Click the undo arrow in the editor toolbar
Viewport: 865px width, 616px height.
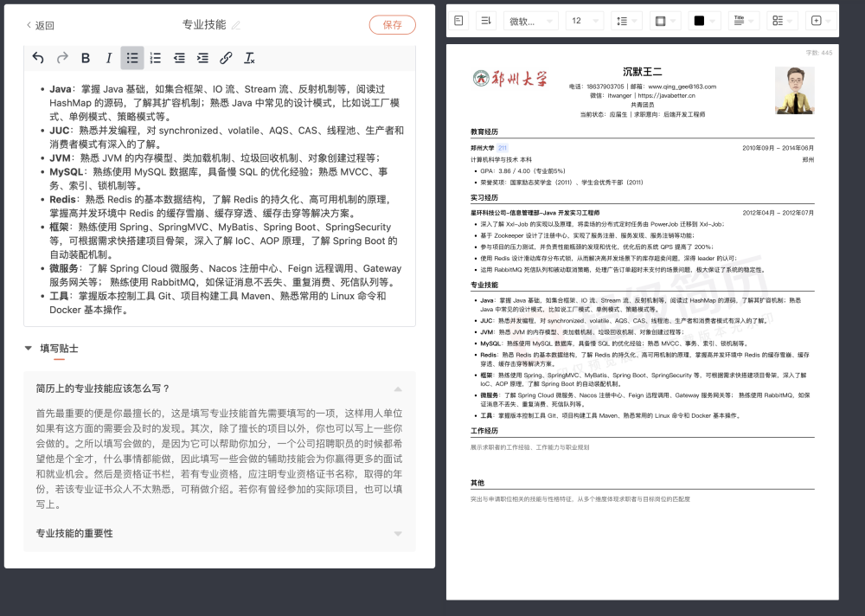[x=38, y=58]
